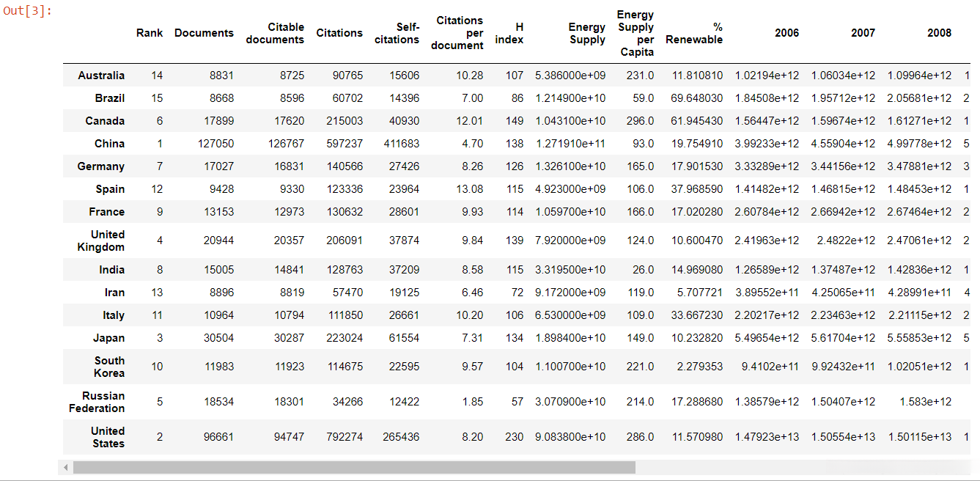Click the Citations column header
The width and height of the screenshot is (980, 481).
(x=339, y=33)
